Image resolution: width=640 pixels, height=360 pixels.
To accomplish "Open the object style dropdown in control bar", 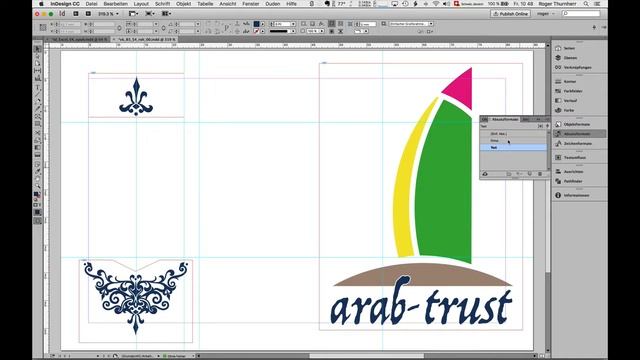I will pos(431,24).
